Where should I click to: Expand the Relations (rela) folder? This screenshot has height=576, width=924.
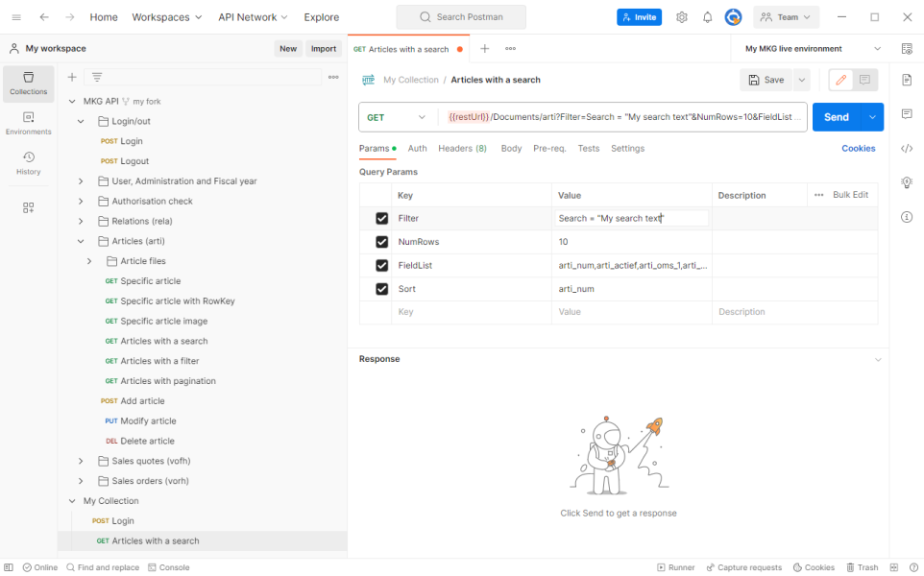pos(82,222)
